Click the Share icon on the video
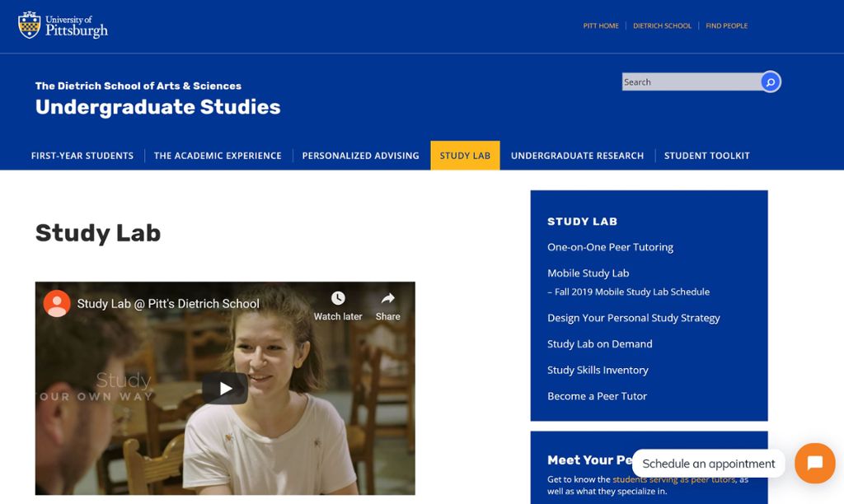844x504 pixels. click(x=387, y=299)
